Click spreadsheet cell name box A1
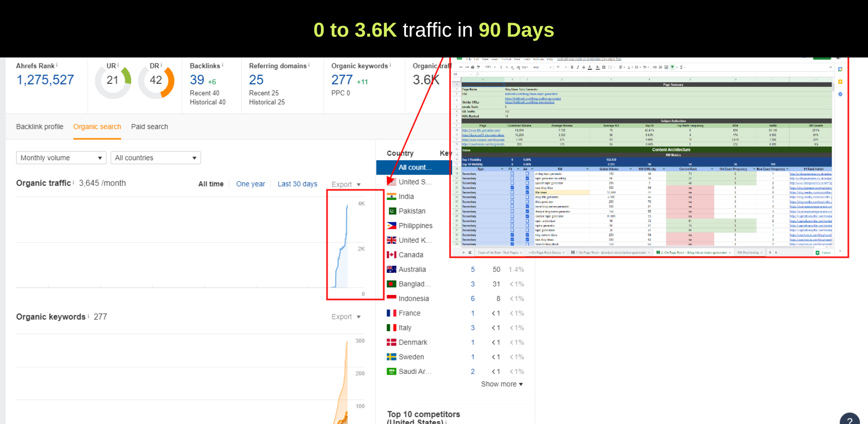This screenshot has width=868, height=424. (461, 74)
